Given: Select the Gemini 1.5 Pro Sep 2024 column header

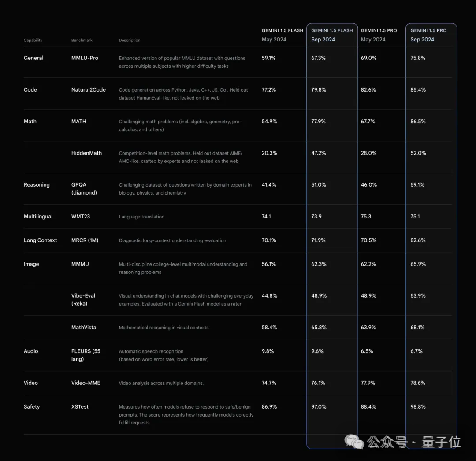Looking at the screenshot, I should coord(428,35).
